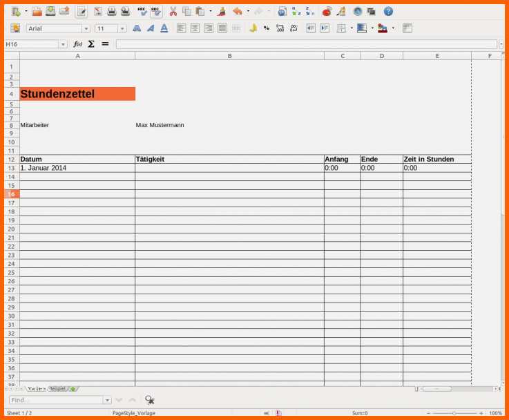Apply Justified alignment
509x420 pixels.
(222, 28)
